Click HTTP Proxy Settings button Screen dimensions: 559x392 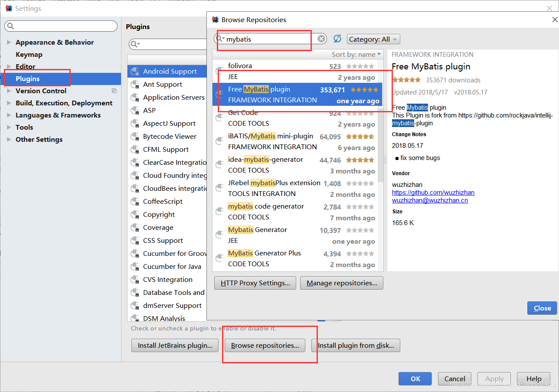pos(255,283)
